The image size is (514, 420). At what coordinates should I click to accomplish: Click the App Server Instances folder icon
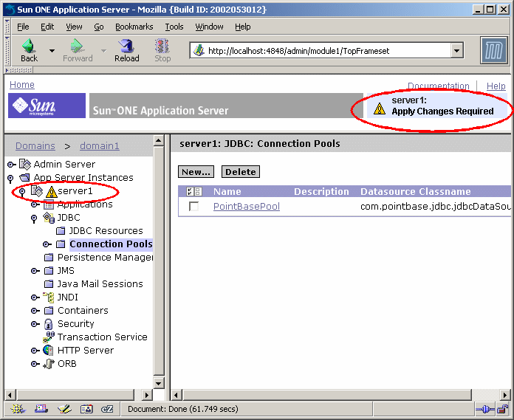[x=25, y=178]
